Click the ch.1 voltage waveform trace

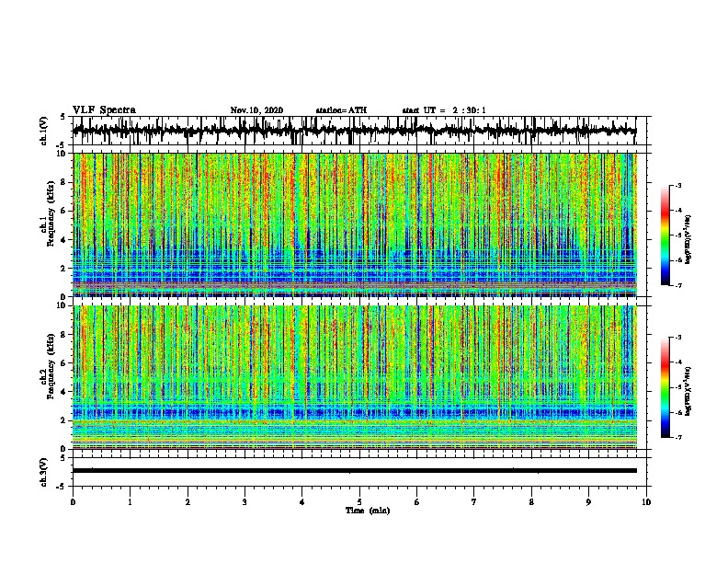click(354, 131)
